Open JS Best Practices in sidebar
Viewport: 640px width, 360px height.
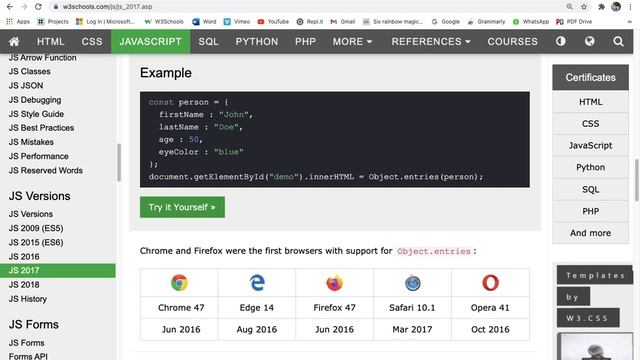(x=41, y=128)
